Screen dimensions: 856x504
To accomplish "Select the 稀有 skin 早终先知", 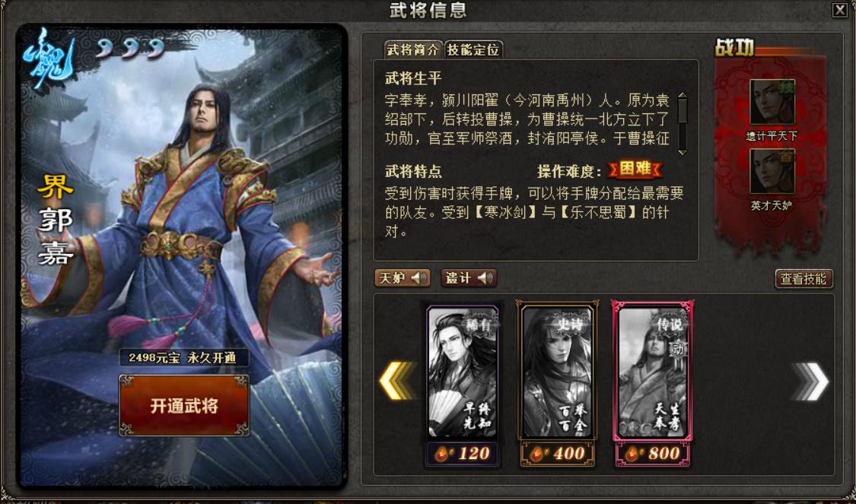I will (463, 372).
